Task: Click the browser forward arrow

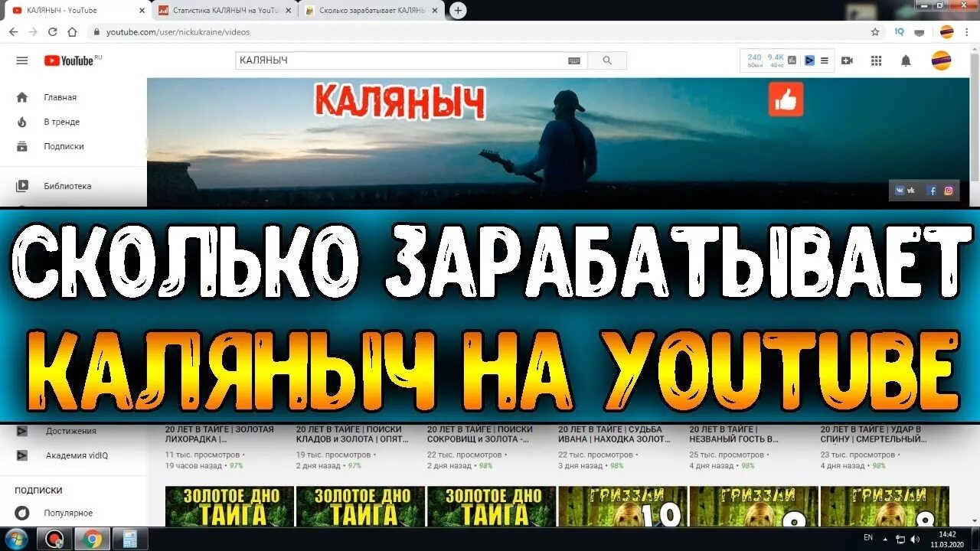Action: click(x=33, y=32)
